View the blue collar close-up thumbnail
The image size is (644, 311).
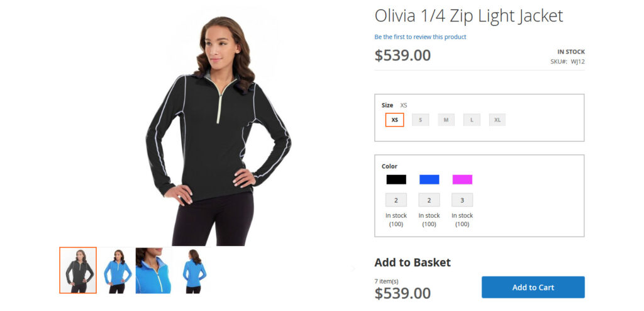click(x=153, y=270)
